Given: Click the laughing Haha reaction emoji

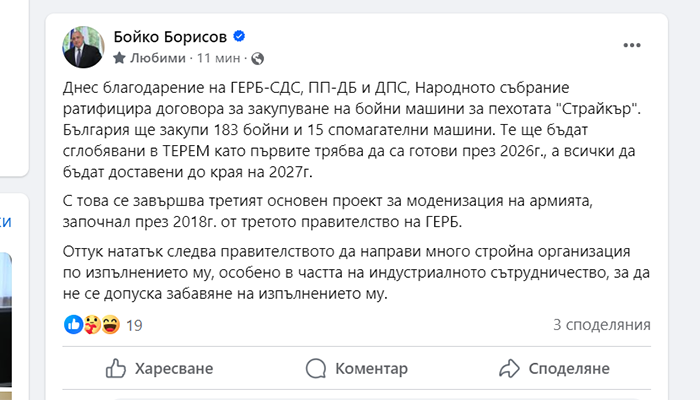Looking at the screenshot, I should tap(110, 325).
